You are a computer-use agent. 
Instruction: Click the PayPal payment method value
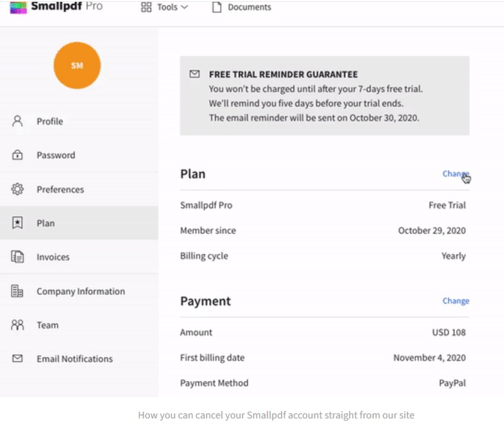point(452,383)
